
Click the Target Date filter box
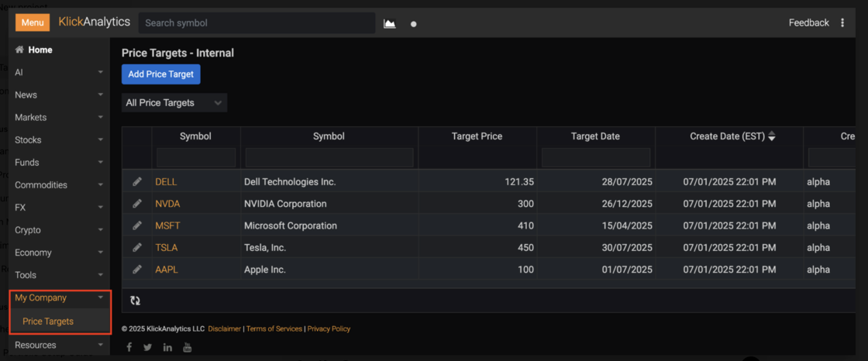pyautogui.click(x=596, y=158)
